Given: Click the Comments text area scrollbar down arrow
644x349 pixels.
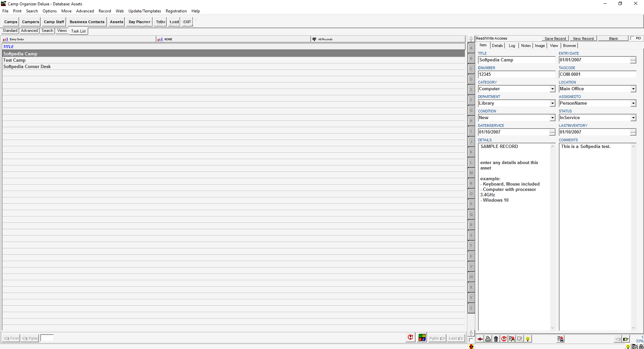Looking at the screenshot, I should click(633, 328).
